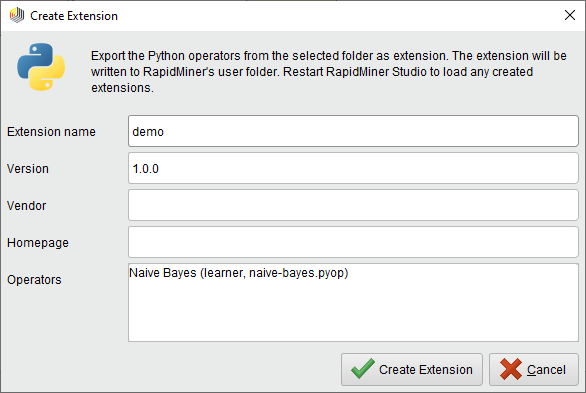The height and width of the screenshot is (393, 586).
Task: Close the Create Extension dialog
Action: (570, 15)
